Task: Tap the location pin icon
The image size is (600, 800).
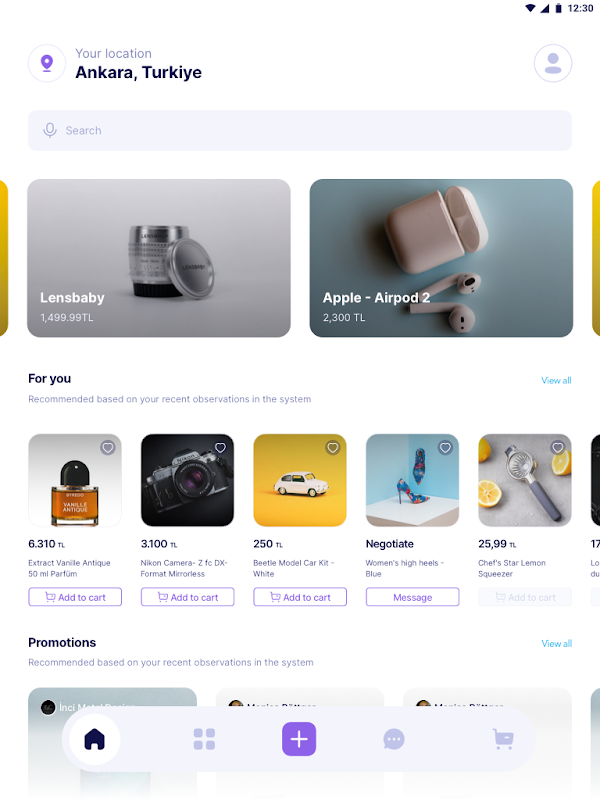Action: [47, 63]
